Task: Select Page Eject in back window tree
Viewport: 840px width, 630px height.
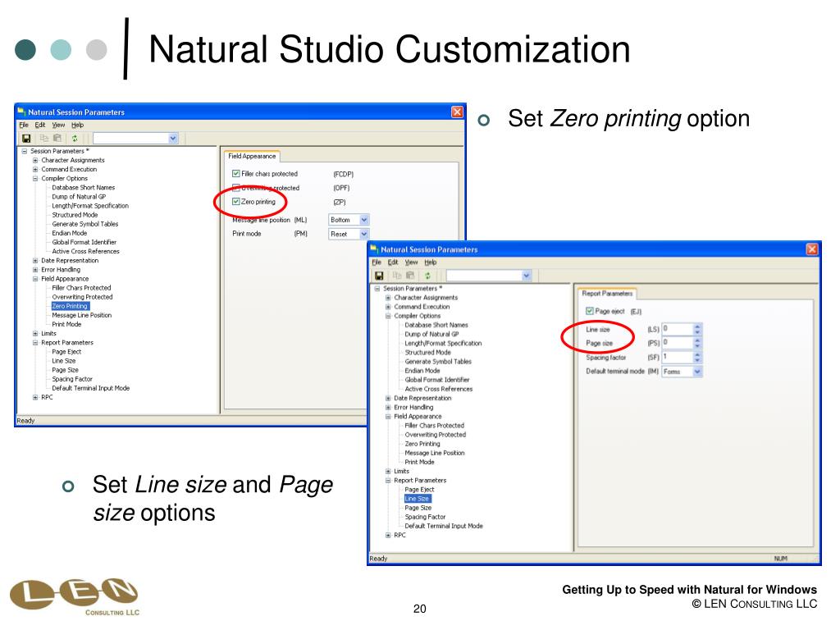Action: point(66,351)
